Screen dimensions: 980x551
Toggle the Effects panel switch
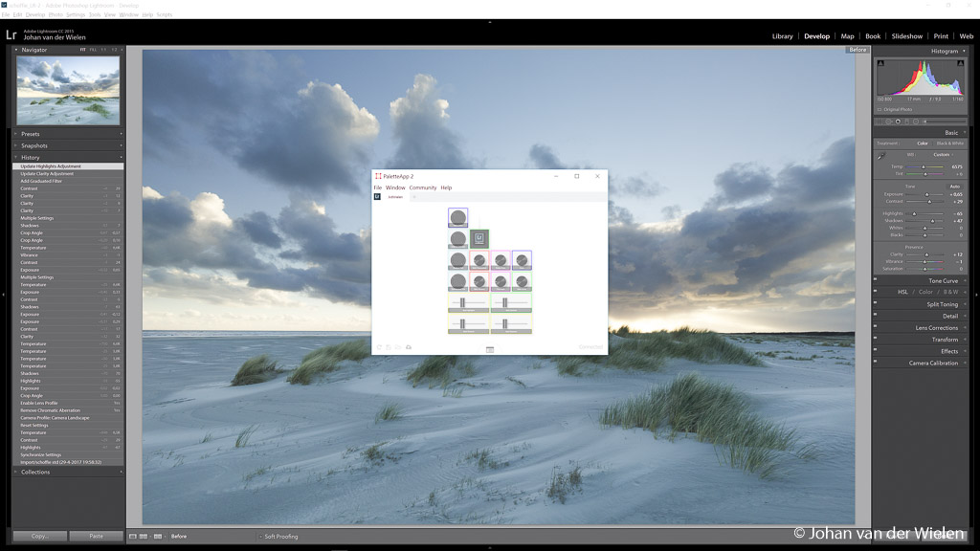coord(875,350)
